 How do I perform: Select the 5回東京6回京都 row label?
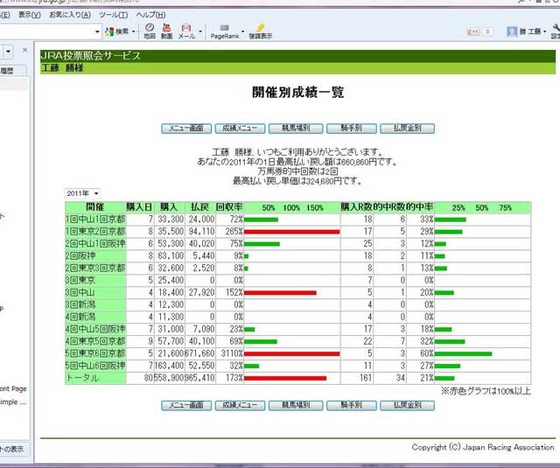(x=95, y=353)
